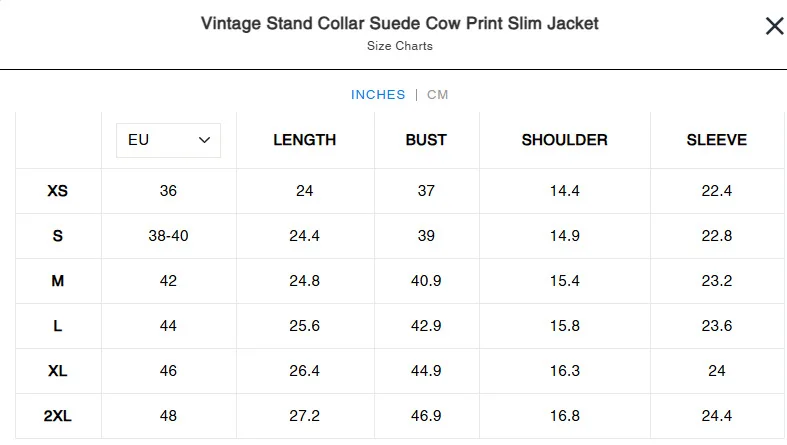Viewport: 787px width, 445px height.
Task: Select the M size row label
Action: click(x=58, y=281)
